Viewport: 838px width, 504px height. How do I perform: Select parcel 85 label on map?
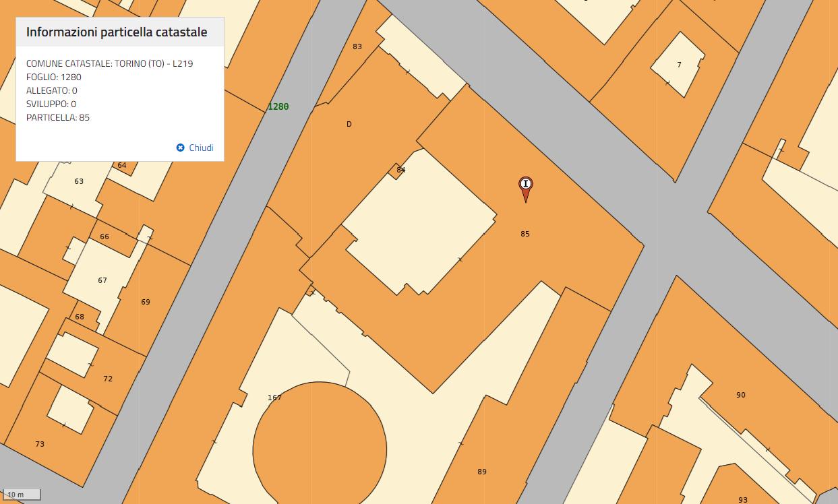coord(525,234)
